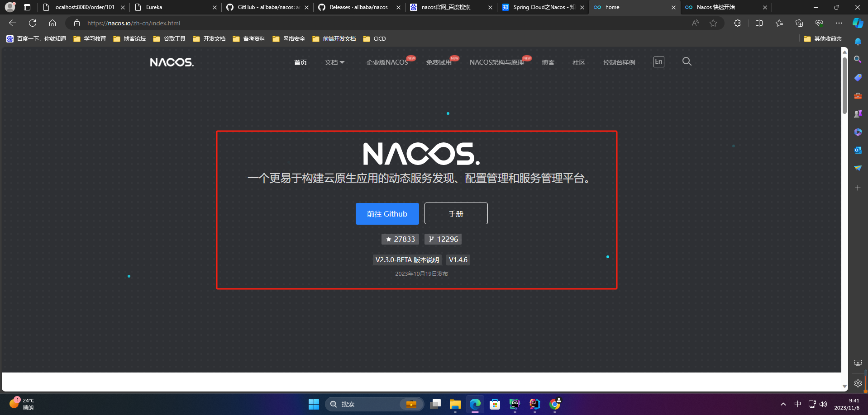868x415 pixels.
Task: Open the Windows Start menu
Action: [x=314, y=404]
